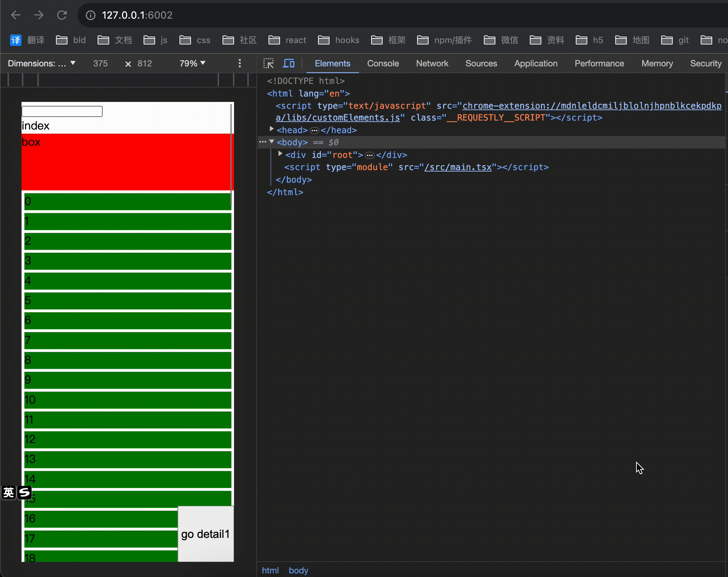The width and height of the screenshot is (728, 577).
Task: Click the browser back arrow
Action: tap(16, 15)
